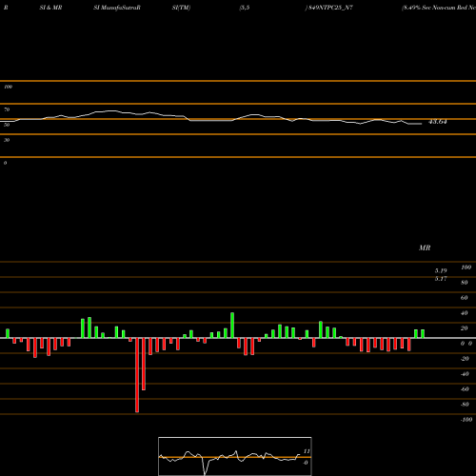The height and width of the screenshot is (476, 476).
Task: Click the tallest red bar in the histogram
Action: (x=137, y=375)
